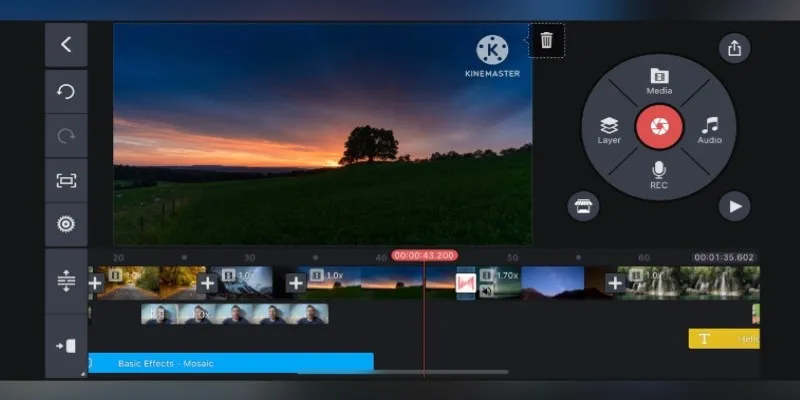800x400 pixels.
Task: Add transition before the sunset clip
Action: click(296, 283)
